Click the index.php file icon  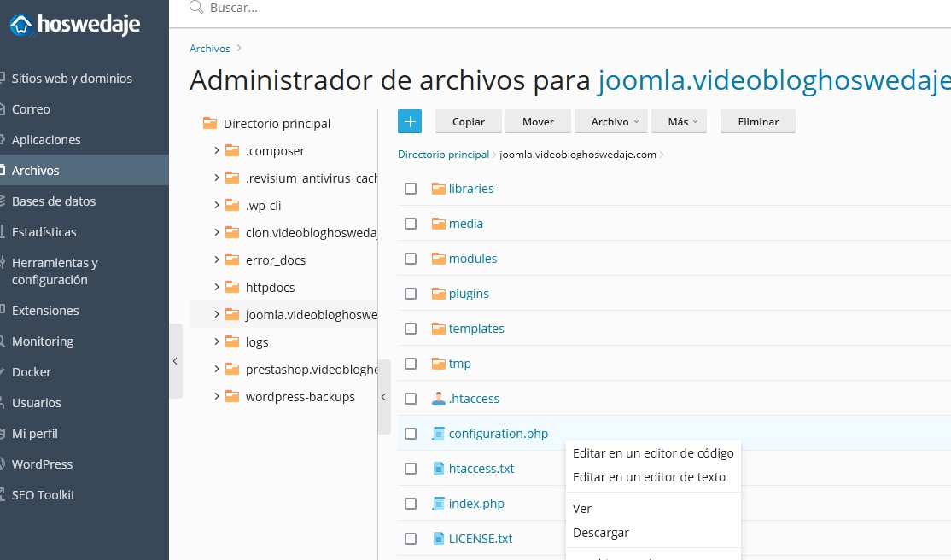click(x=439, y=504)
